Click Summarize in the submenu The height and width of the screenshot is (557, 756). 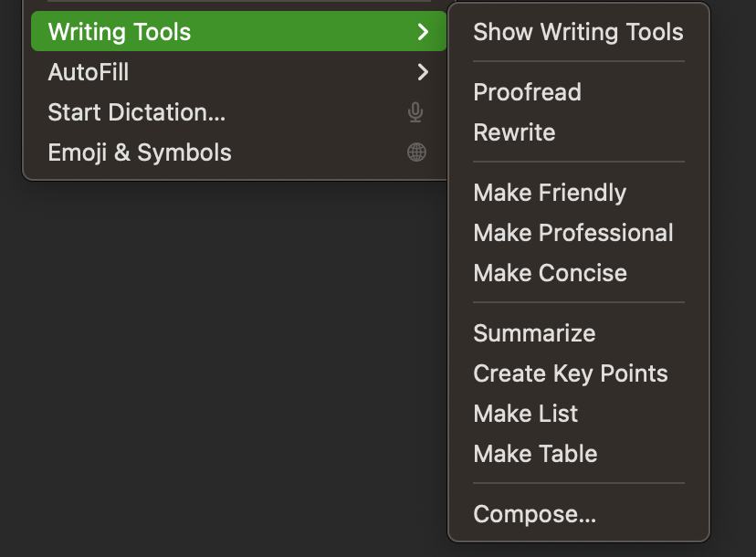[534, 333]
